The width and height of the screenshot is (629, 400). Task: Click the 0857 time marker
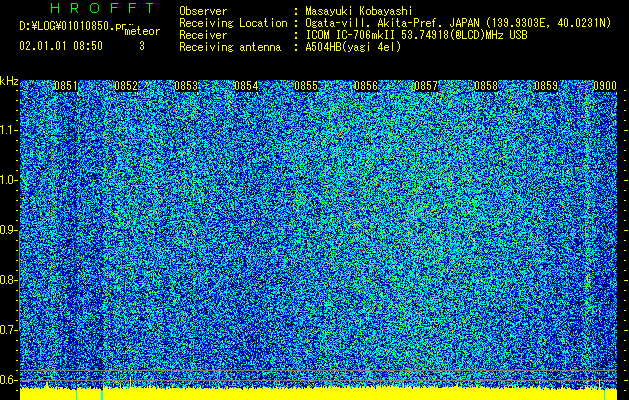pos(426,86)
